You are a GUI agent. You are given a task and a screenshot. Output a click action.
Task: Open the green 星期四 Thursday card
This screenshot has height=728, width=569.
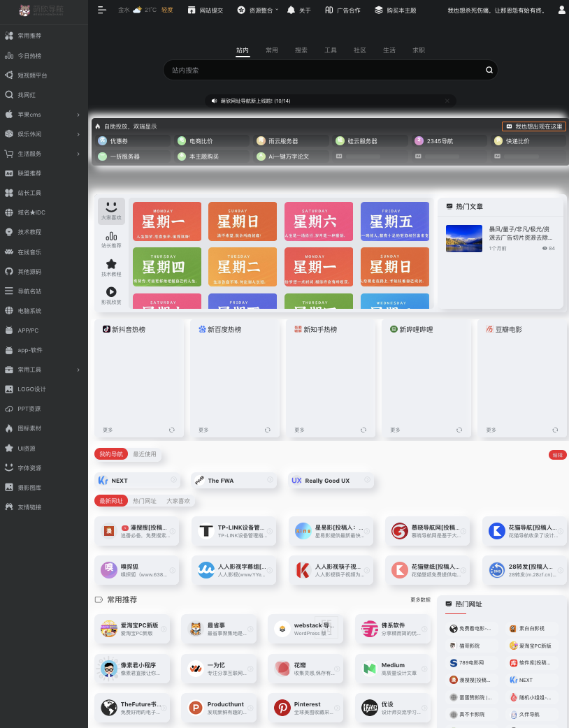tap(167, 266)
